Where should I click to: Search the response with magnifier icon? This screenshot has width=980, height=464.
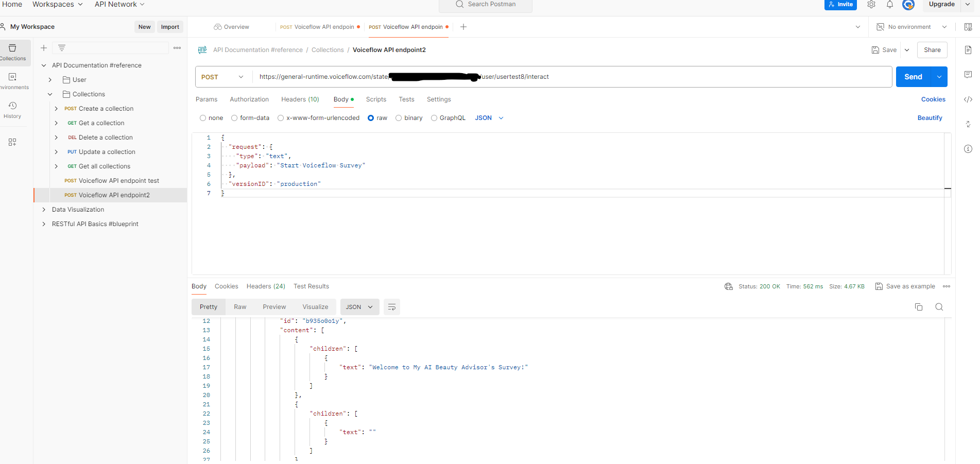[939, 307]
